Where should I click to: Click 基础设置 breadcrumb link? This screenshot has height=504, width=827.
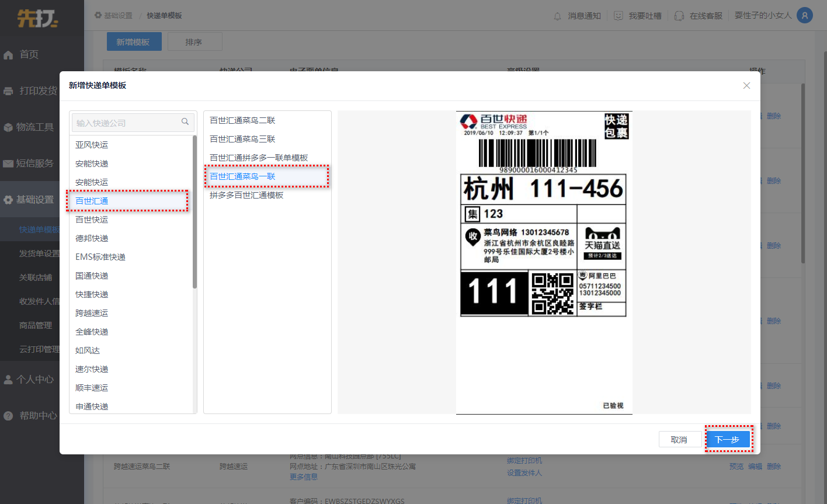point(118,15)
